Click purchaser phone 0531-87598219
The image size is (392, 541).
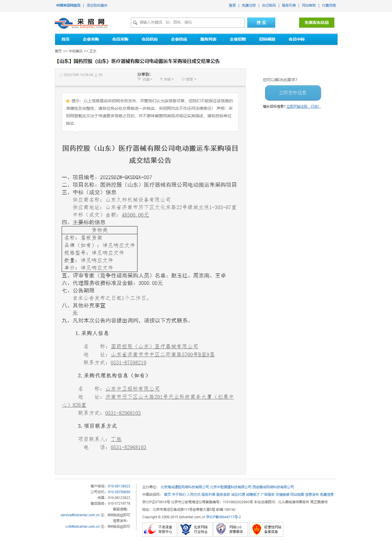(128, 363)
